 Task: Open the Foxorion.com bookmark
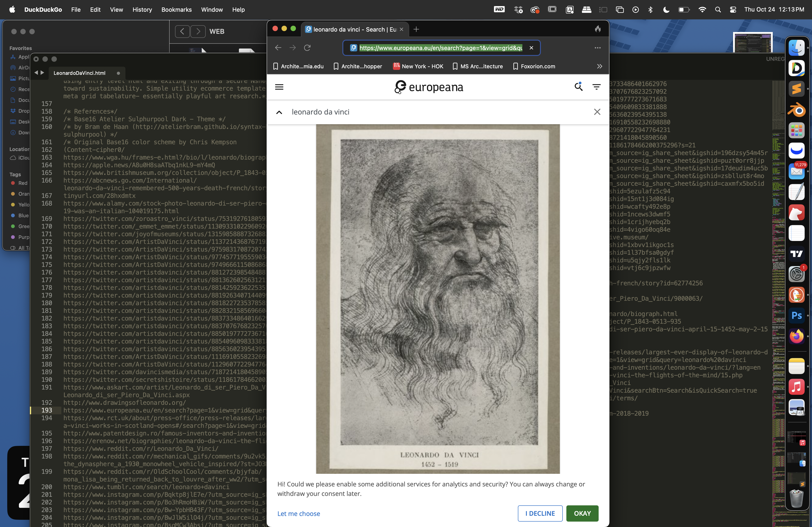pos(534,66)
